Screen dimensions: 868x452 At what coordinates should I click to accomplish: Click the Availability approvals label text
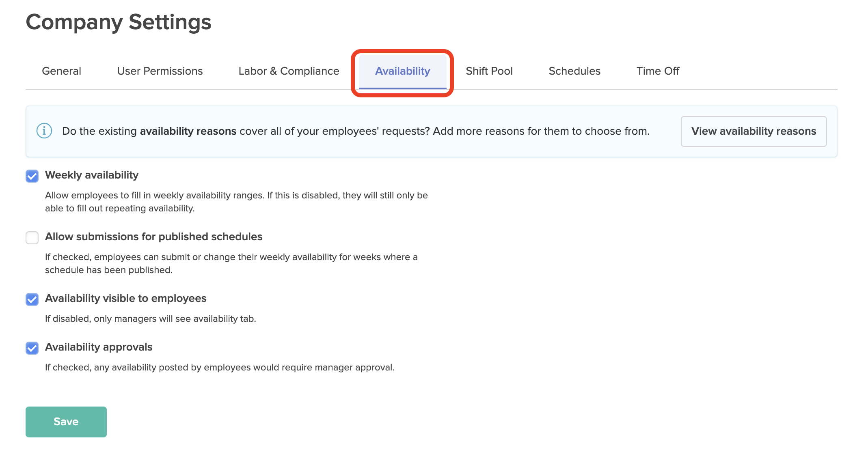click(99, 347)
